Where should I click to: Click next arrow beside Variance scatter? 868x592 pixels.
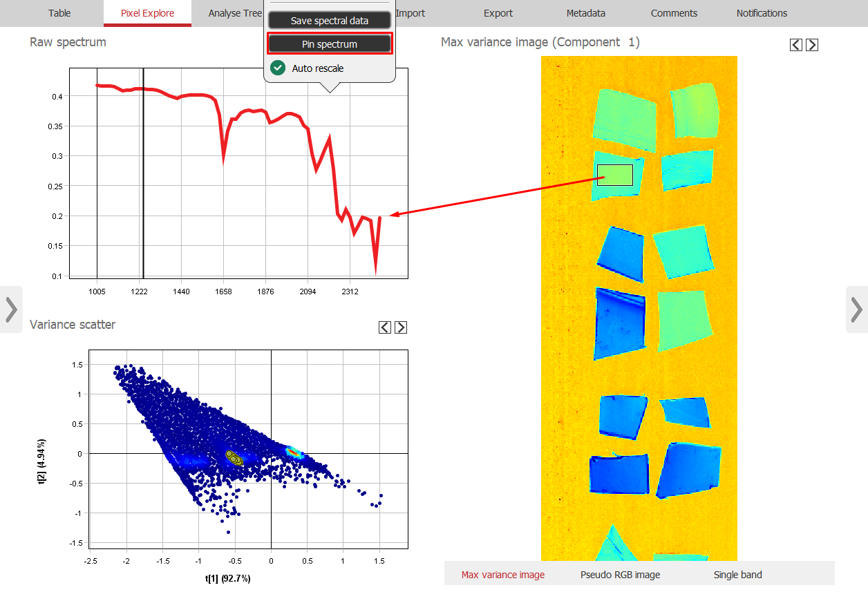click(x=401, y=327)
